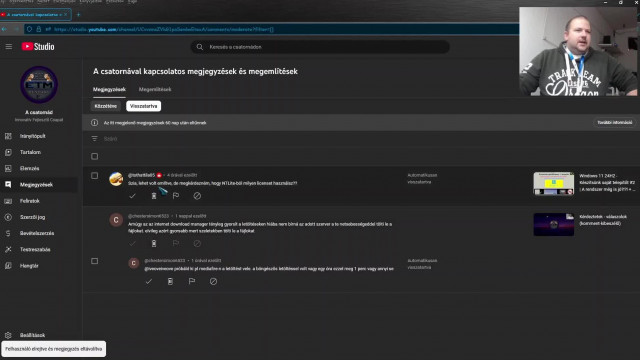Image resolution: width=640 pixels, height=360 pixels.
Task: Click the Szerzői jog copyright icon
Action: pyautogui.click(x=8, y=217)
